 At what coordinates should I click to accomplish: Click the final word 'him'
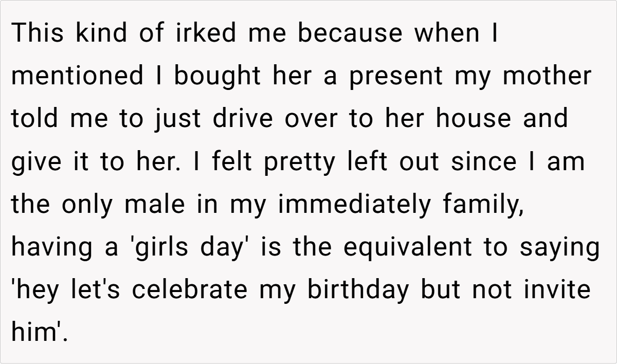tap(36, 332)
